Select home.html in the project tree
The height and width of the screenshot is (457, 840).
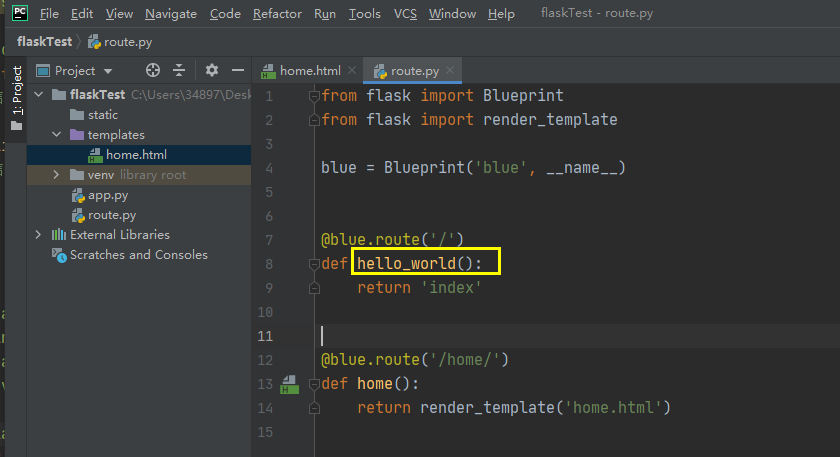(x=139, y=155)
